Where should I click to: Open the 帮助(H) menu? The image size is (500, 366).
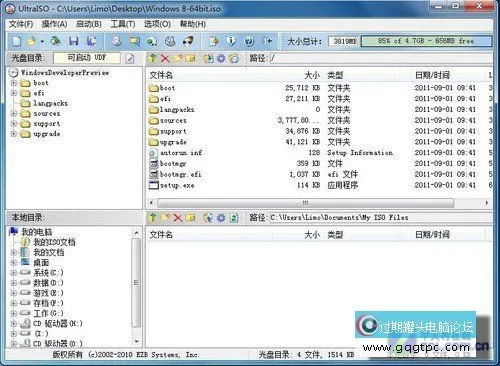[x=193, y=24]
